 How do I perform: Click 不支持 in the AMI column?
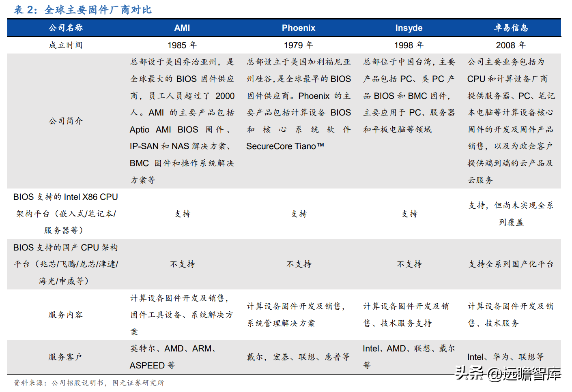point(182,264)
